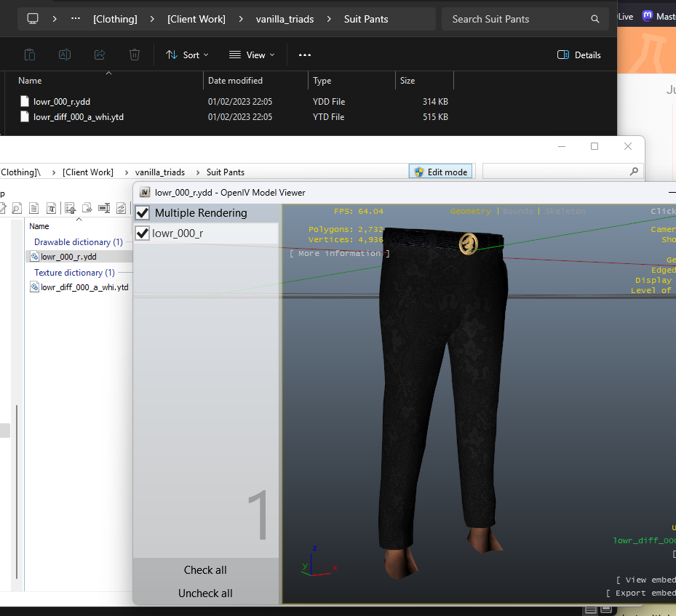
Task: Select the pencil Edit icon in OpenIV toolbar
Action: pos(3,207)
